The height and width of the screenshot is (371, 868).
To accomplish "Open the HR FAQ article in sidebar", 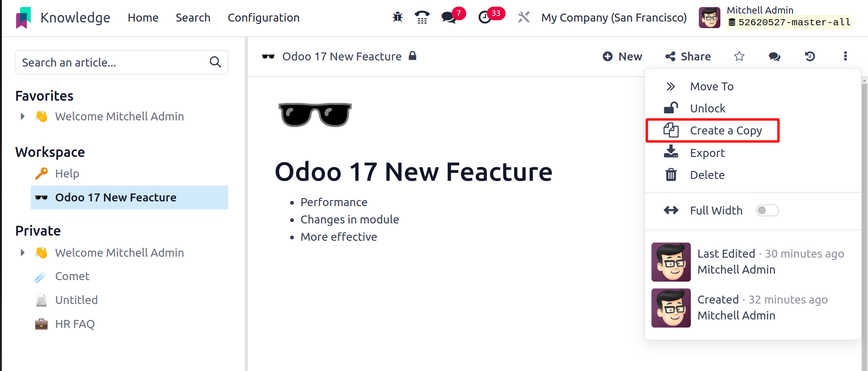I will coord(75,324).
